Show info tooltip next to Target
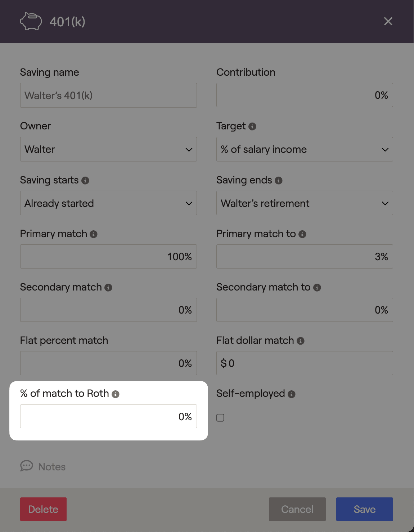 tap(252, 127)
